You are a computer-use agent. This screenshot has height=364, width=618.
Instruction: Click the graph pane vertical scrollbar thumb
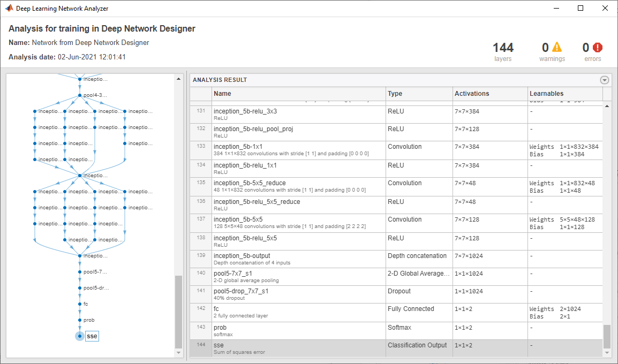(x=179, y=310)
